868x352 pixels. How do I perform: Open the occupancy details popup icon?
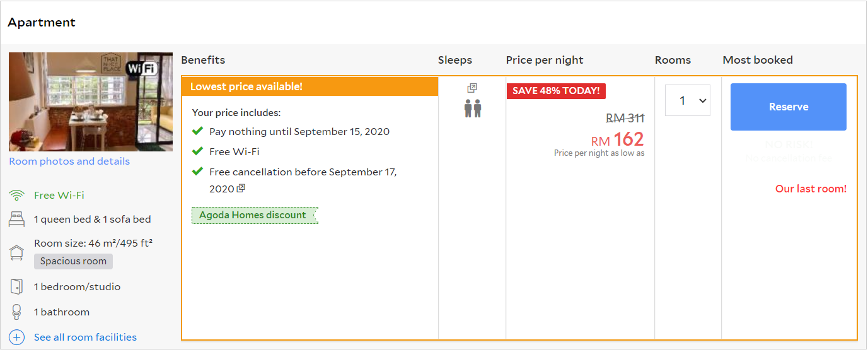(x=472, y=88)
